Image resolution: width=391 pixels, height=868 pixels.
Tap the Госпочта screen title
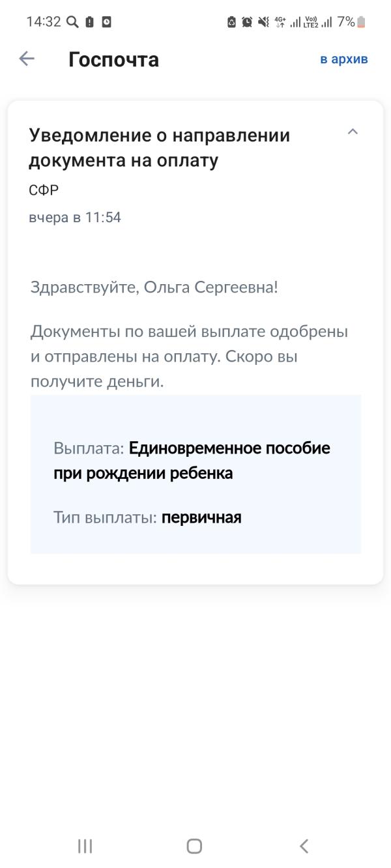coord(113,59)
